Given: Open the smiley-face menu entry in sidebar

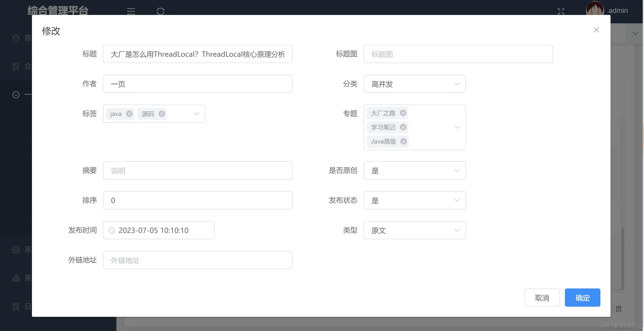Looking at the screenshot, I should click(16, 94).
